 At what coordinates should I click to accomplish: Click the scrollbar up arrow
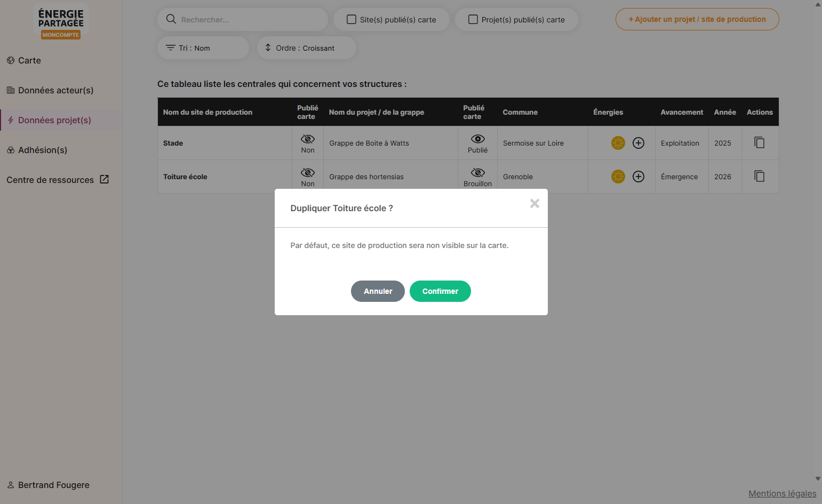click(818, 4)
